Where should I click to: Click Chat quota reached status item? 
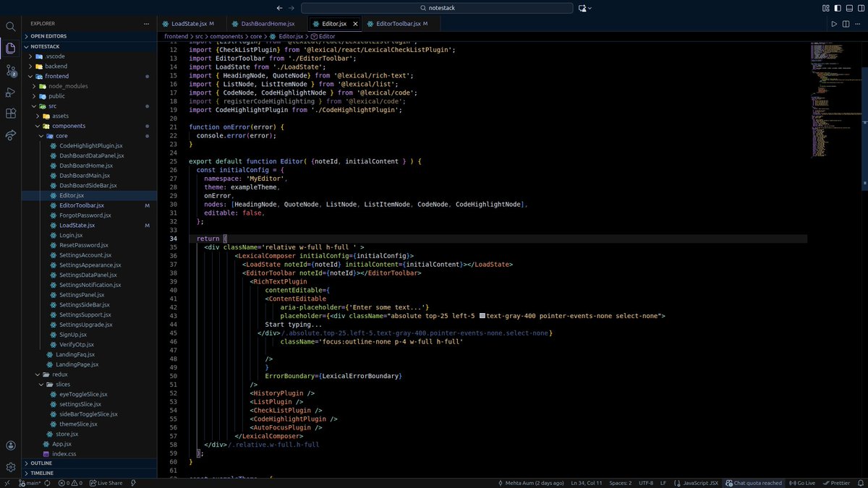(x=753, y=483)
